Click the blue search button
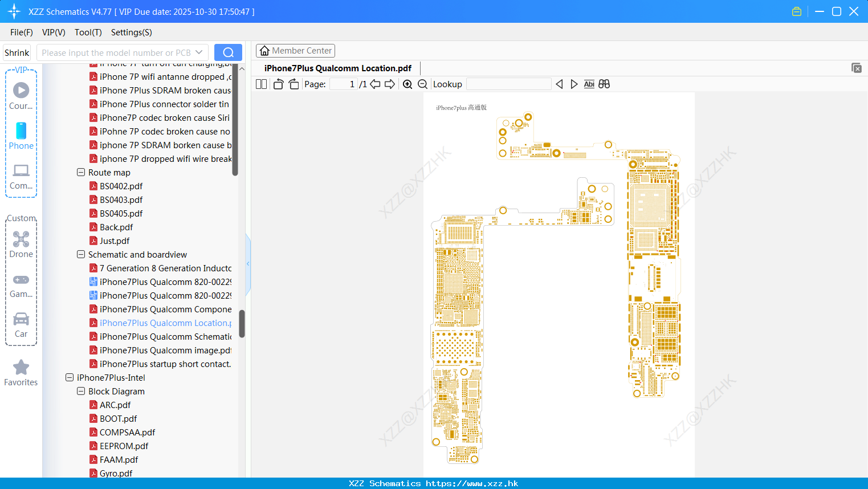Viewport: 868px width, 489px height. pos(228,52)
